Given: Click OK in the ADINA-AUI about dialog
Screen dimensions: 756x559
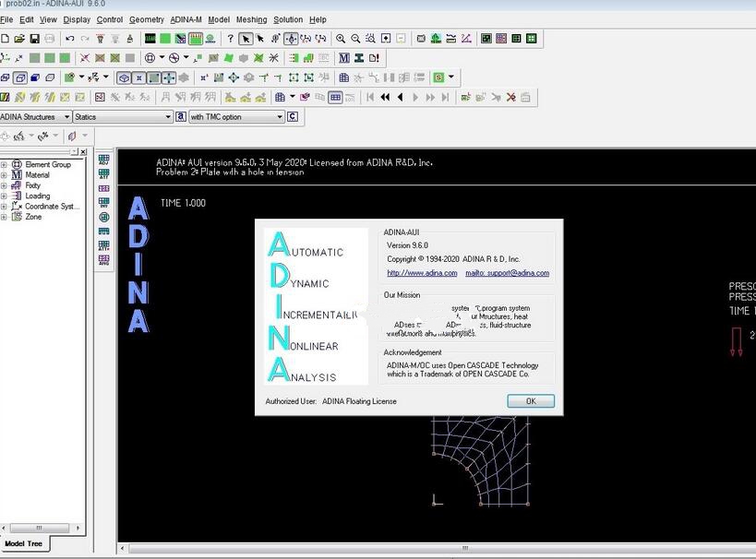Looking at the screenshot, I should (x=531, y=401).
